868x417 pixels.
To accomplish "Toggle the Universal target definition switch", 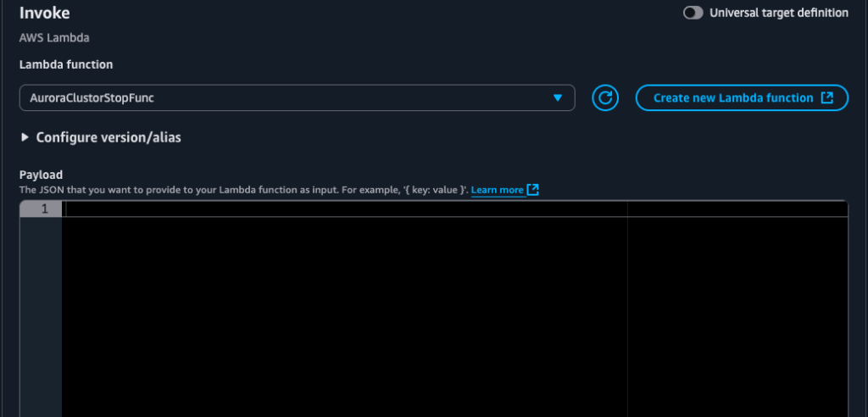I will (693, 13).
